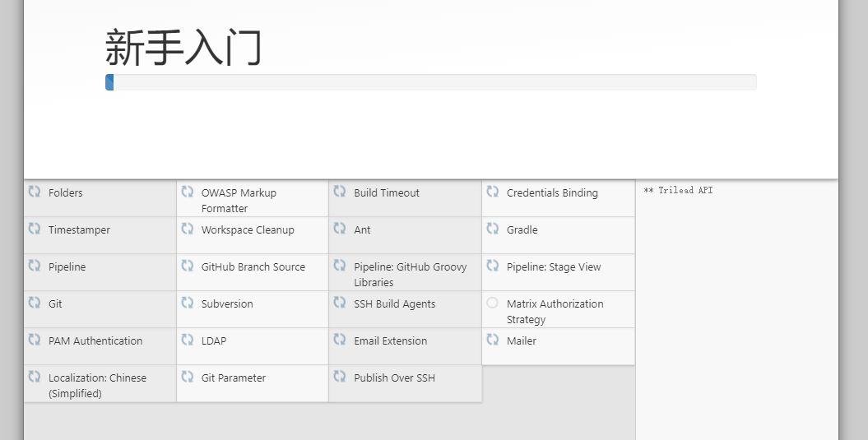The width and height of the screenshot is (868, 440).
Task: Click the spinner icon next to Timestamper
Action: point(35,229)
